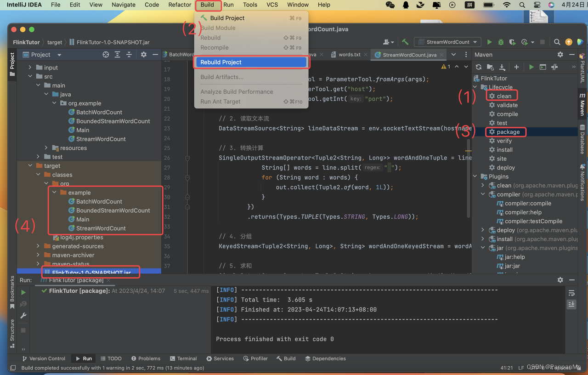Open macOS Control Center icon

pyautogui.click(x=537, y=5)
